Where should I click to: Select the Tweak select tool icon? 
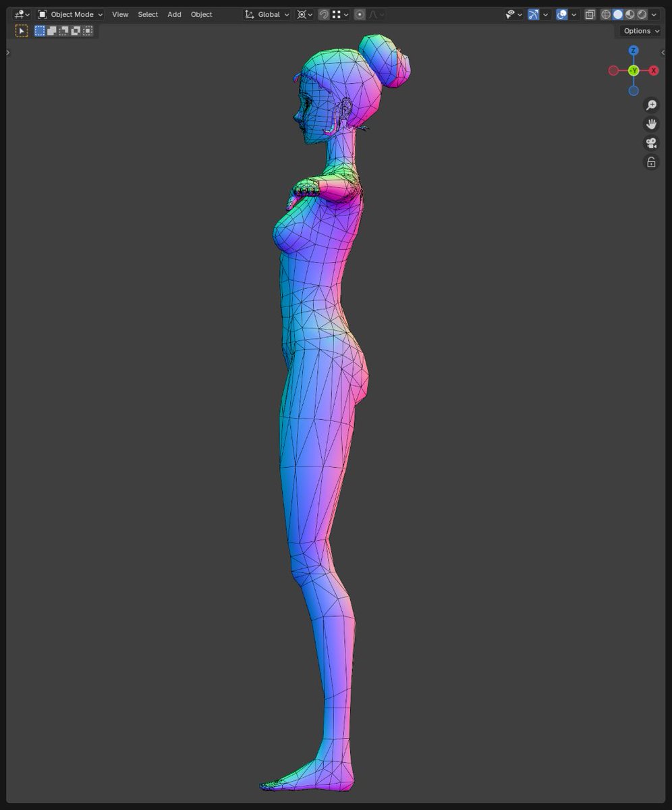click(x=22, y=30)
